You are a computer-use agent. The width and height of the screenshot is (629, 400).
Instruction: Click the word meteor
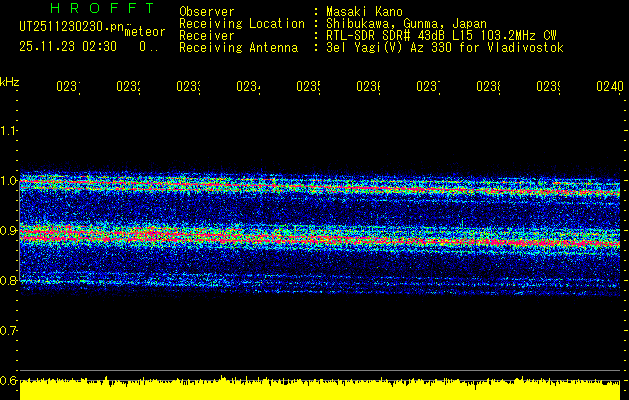coord(145,32)
